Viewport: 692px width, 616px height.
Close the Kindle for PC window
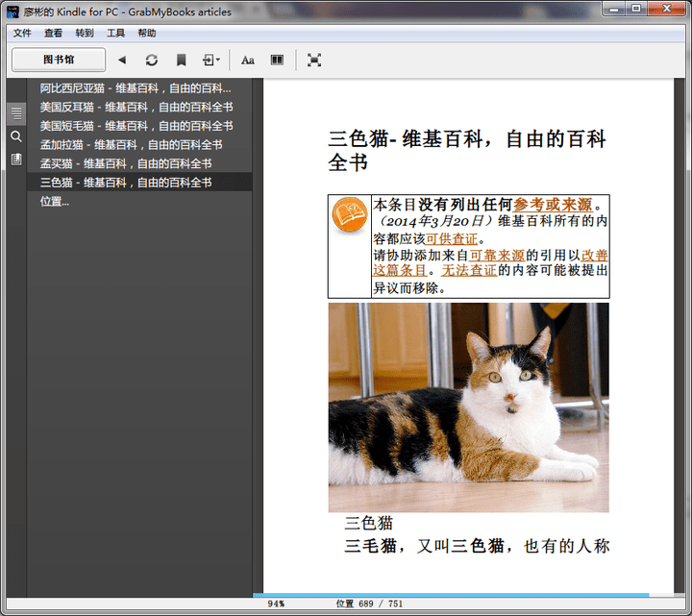(x=667, y=9)
